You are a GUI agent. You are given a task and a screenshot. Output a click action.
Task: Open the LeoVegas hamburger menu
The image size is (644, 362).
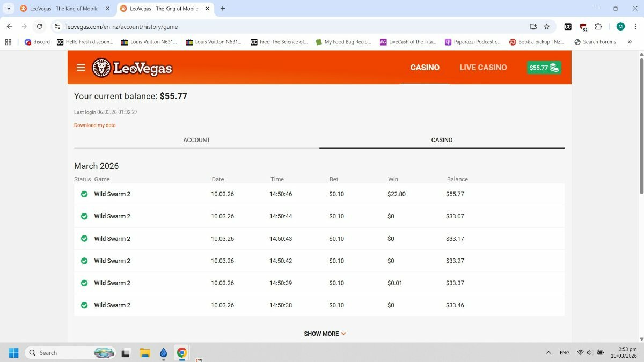point(81,68)
